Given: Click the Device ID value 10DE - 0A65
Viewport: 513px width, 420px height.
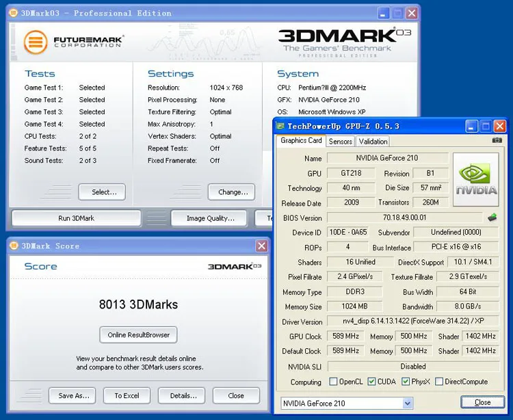Looking at the screenshot, I should point(347,233).
